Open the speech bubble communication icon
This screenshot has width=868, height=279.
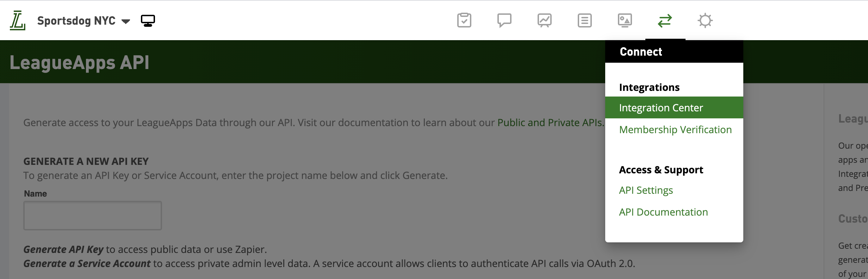pyautogui.click(x=504, y=20)
